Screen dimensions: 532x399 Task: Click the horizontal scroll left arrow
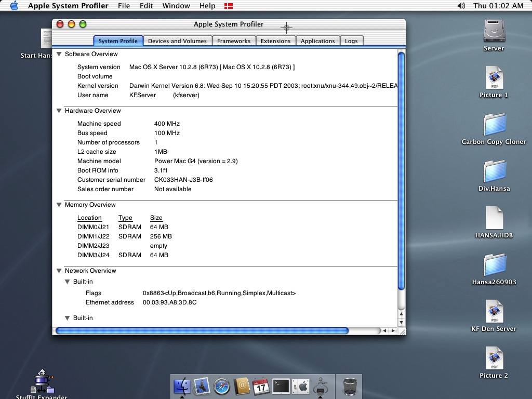(x=384, y=331)
